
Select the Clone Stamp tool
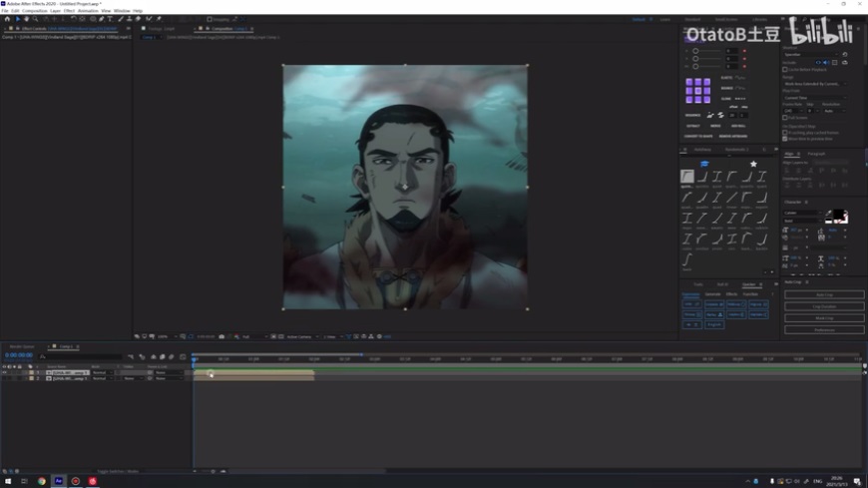click(x=129, y=19)
